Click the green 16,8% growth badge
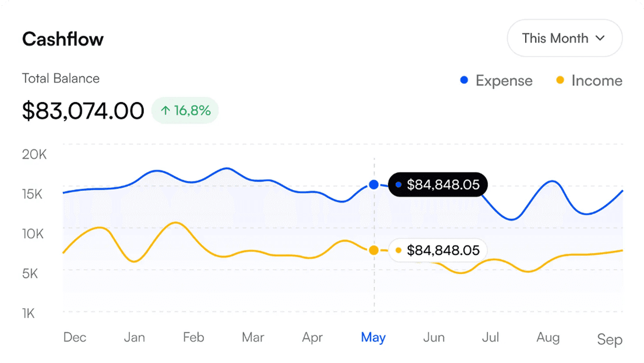The height and width of the screenshot is (363, 644). [x=185, y=110]
